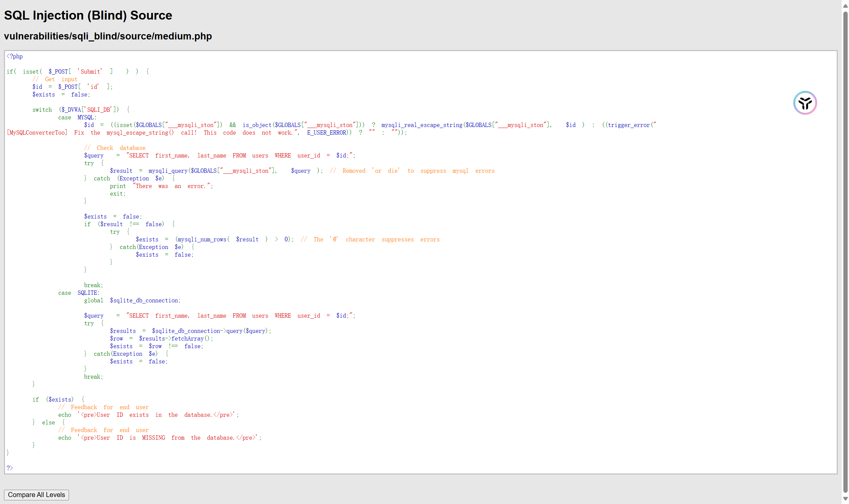Click the 'There was an error.' string
Screen dimensions: 849x504
172,186
